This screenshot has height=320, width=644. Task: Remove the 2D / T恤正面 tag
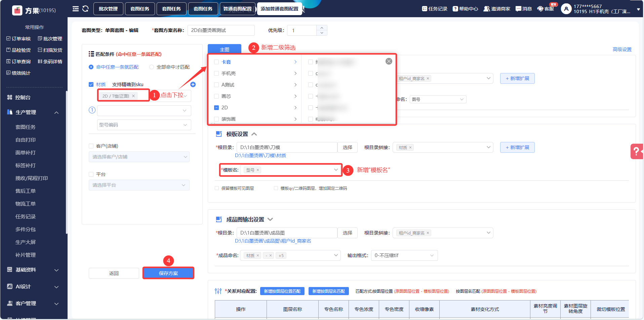coord(133,96)
